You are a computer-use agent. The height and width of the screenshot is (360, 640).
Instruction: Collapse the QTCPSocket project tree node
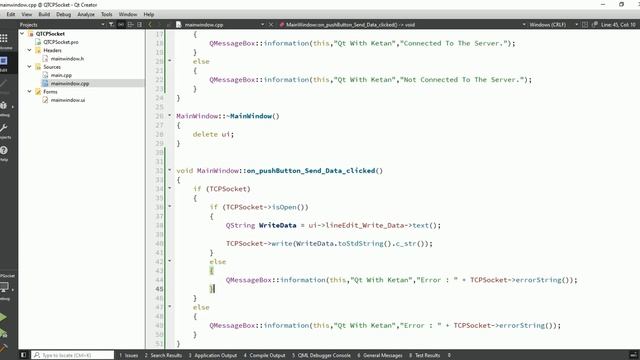pyautogui.click(x=22, y=33)
